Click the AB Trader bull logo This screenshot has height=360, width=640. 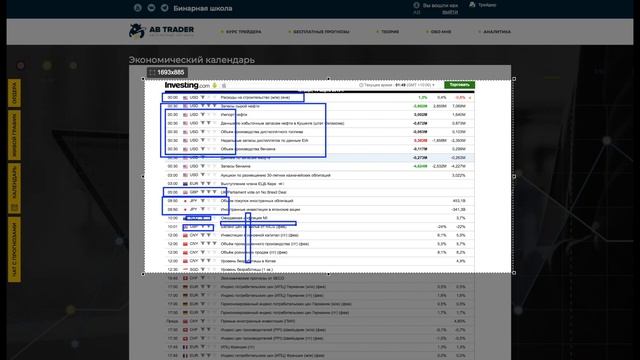pyautogui.click(x=137, y=31)
